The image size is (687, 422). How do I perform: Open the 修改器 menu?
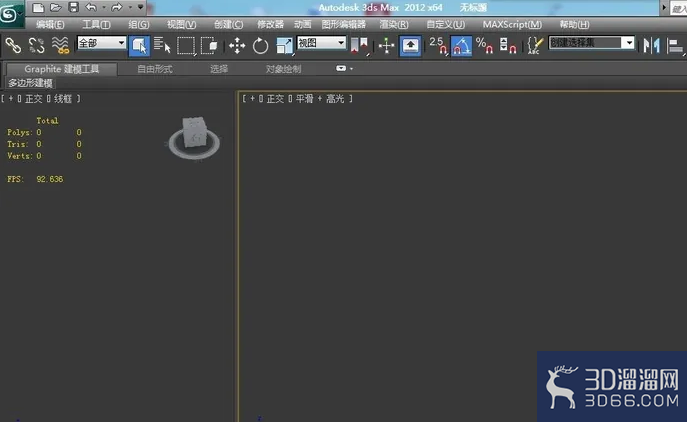point(270,25)
